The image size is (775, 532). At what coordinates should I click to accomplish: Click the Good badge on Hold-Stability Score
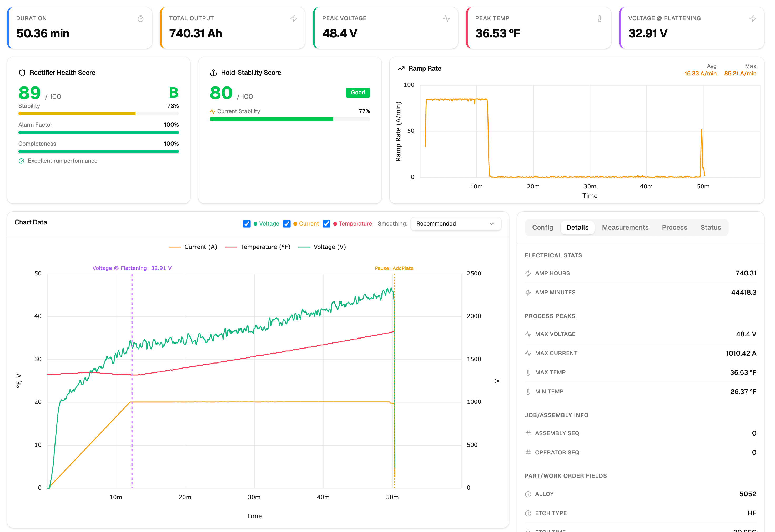coord(358,93)
